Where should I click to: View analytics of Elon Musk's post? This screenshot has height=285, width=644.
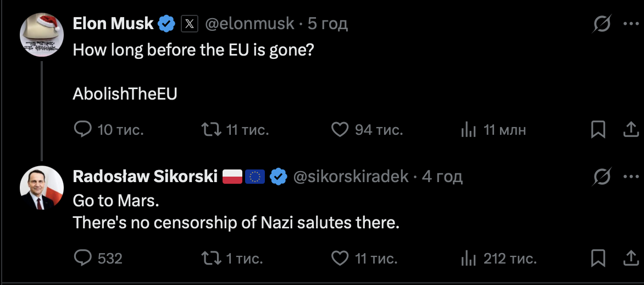(468, 130)
